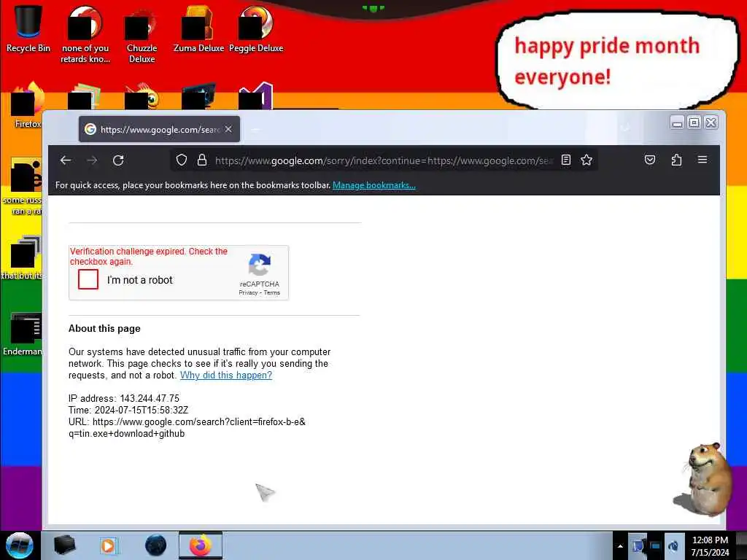Click the address bar URL field
Viewport: 747px width, 560px height.
click(x=384, y=160)
